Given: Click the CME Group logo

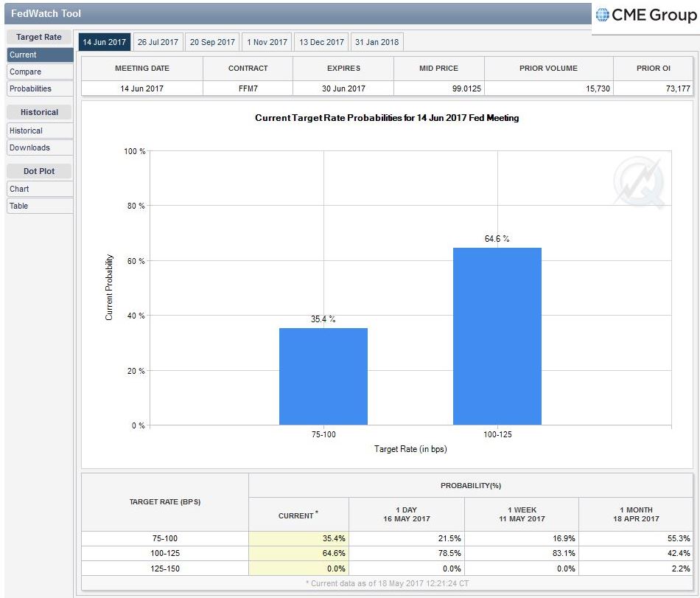Looking at the screenshot, I should [x=645, y=15].
